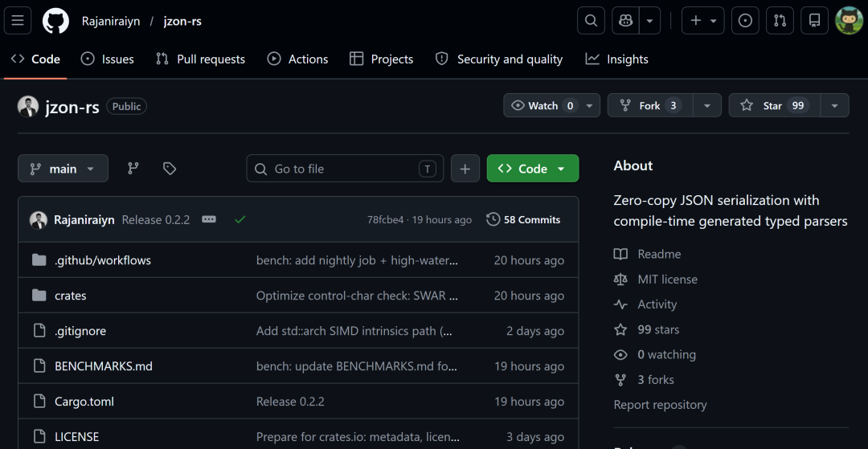Click Optimize control-char check commit message
868x449 pixels.
click(357, 296)
